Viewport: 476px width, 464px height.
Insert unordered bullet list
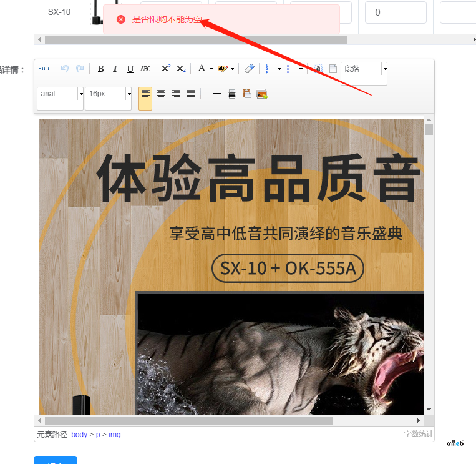(291, 69)
